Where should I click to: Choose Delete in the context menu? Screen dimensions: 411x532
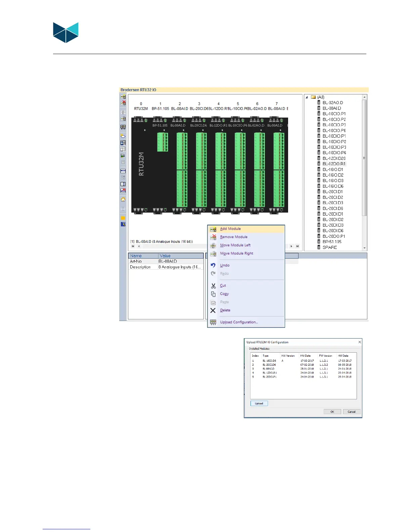(x=246, y=310)
